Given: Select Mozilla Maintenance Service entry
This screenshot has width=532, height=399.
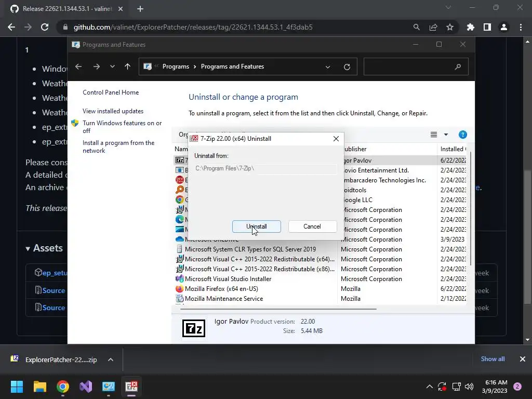Looking at the screenshot, I should 223,299.
